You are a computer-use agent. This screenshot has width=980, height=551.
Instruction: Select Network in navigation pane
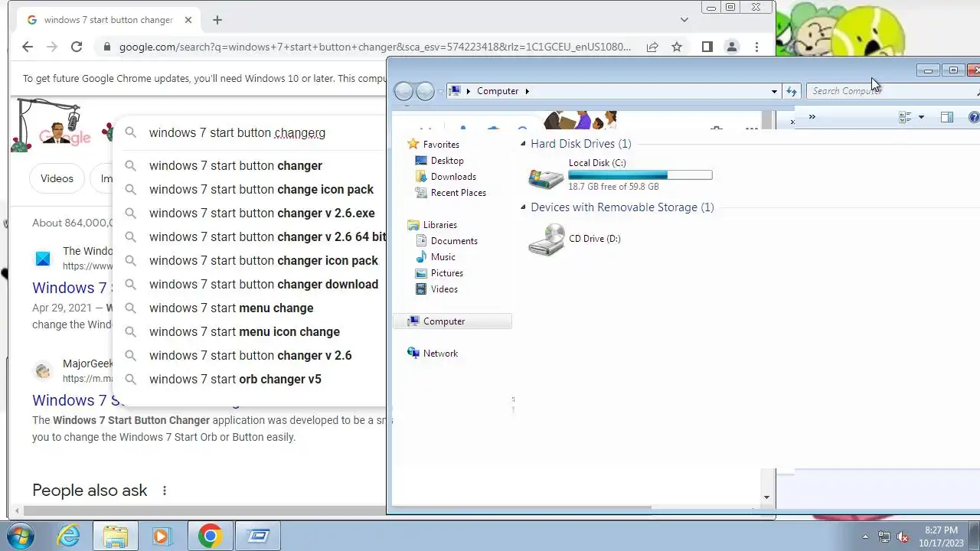[440, 354]
